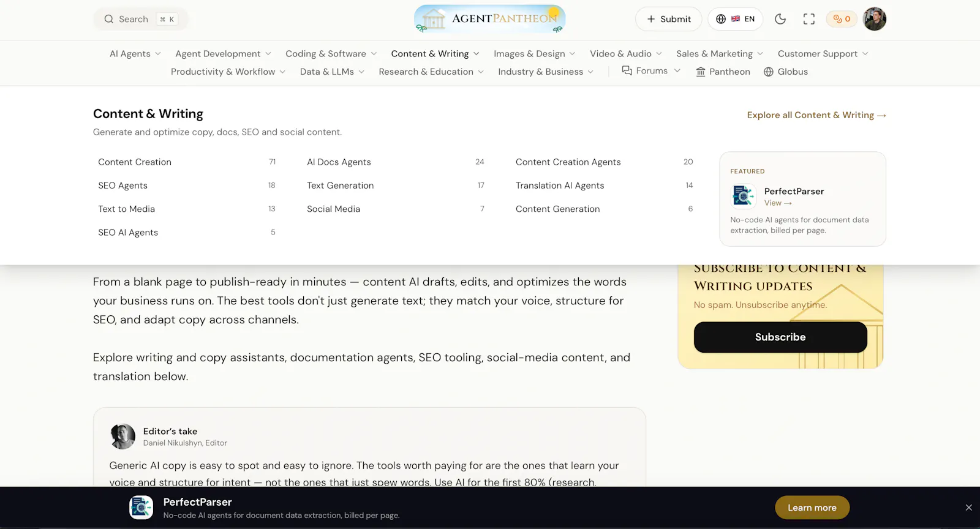The image size is (980, 529).
Task: Go to the Globus page
Action: pyautogui.click(x=786, y=72)
